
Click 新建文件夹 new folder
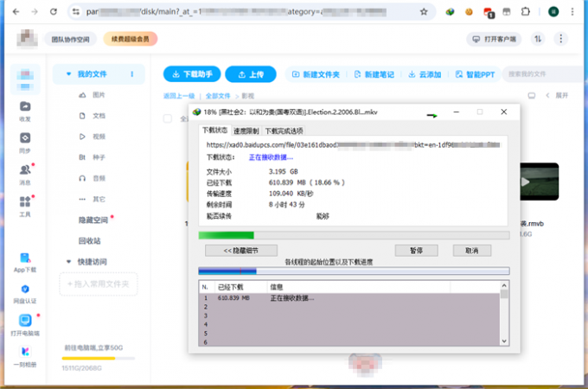[x=316, y=74]
